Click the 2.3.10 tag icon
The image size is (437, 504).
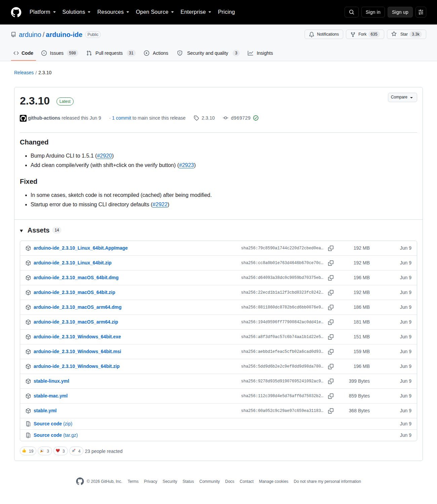click(x=196, y=118)
